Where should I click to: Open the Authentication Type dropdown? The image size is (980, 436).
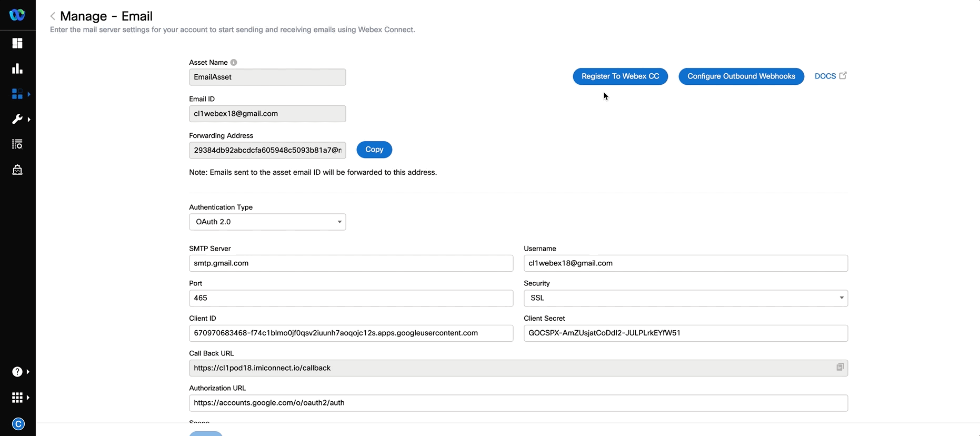tap(267, 222)
